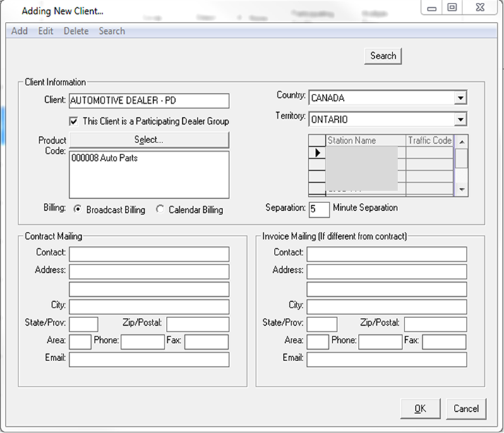
Task: Expand the Country dropdown
Action: click(460, 98)
